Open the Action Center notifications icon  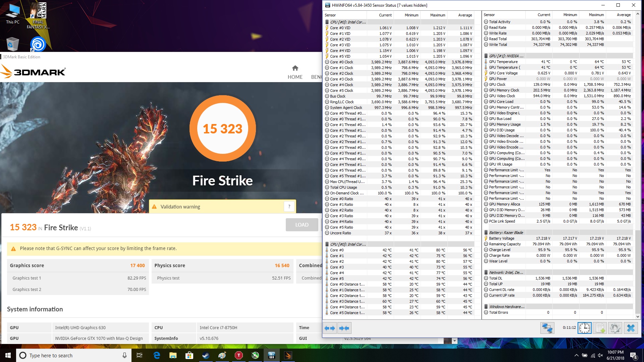coord(634,355)
